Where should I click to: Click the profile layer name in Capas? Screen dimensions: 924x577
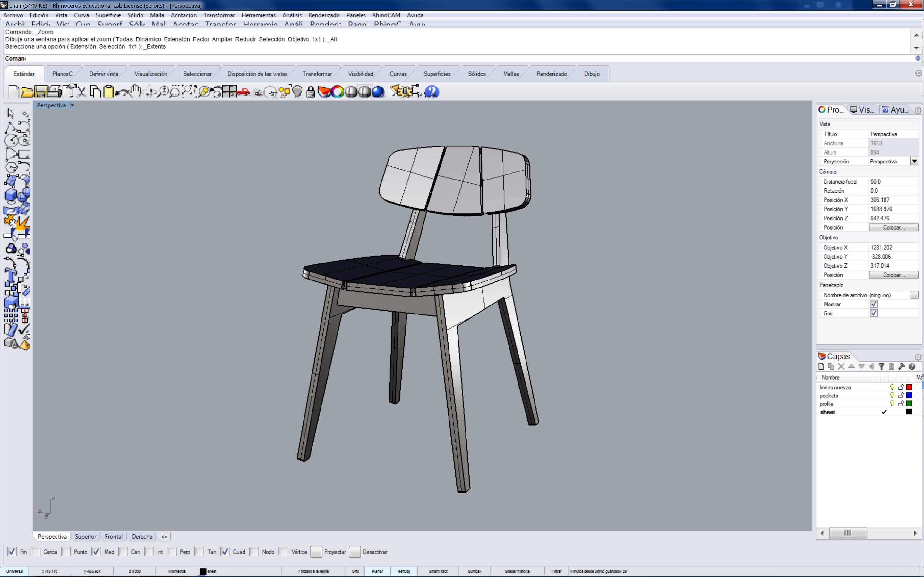tap(827, 404)
